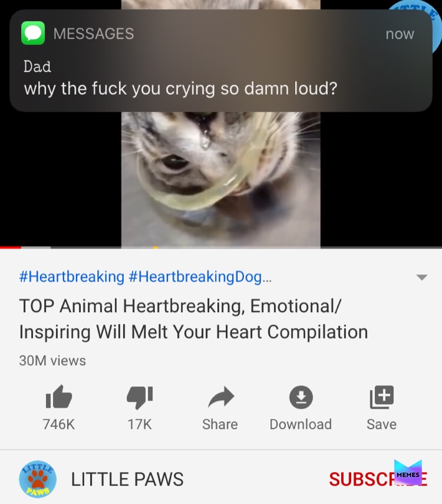This screenshot has height=504, width=442.
Task: Expand video description with the down arrow
Action: pos(421,277)
